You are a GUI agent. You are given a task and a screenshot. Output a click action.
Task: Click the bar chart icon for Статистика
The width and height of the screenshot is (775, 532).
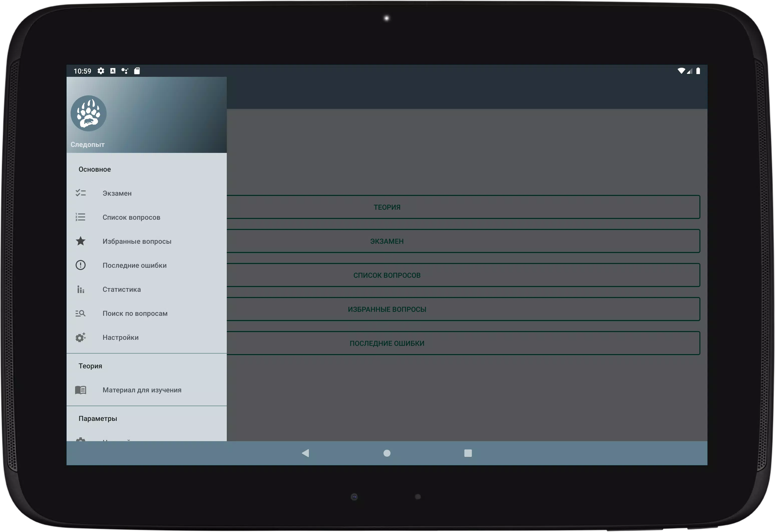point(80,289)
